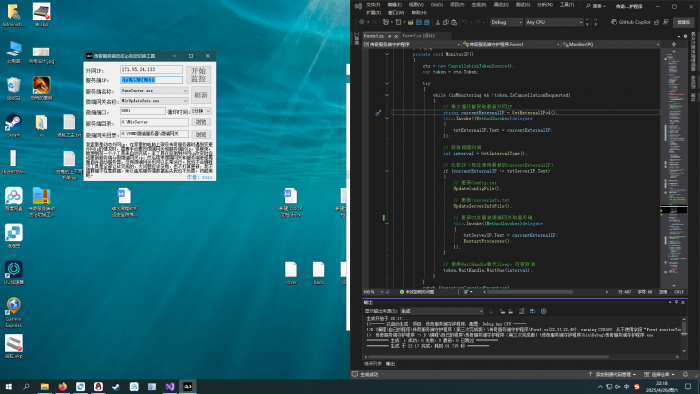
Task: Switch to the 错误列表 tab
Action: point(373,364)
